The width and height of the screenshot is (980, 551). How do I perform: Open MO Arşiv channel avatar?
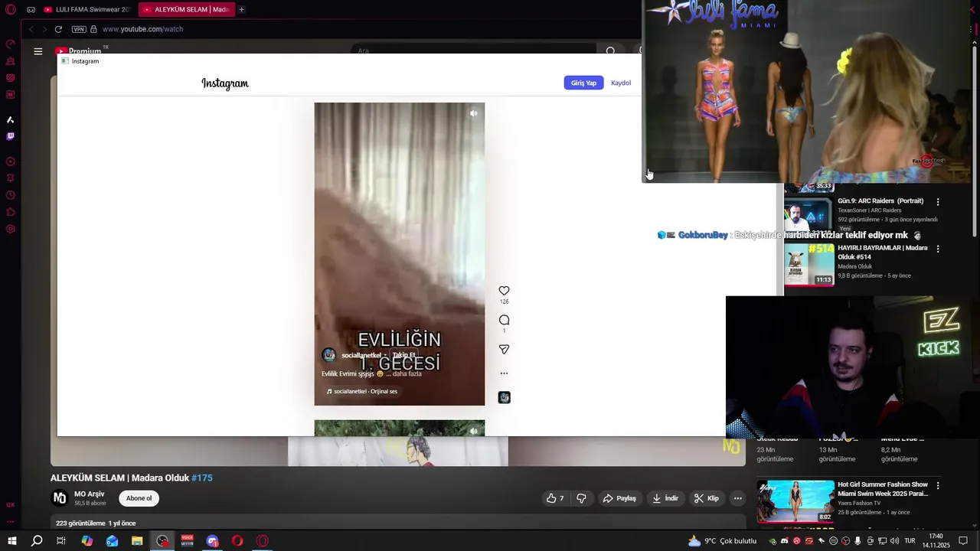[59, 498]
